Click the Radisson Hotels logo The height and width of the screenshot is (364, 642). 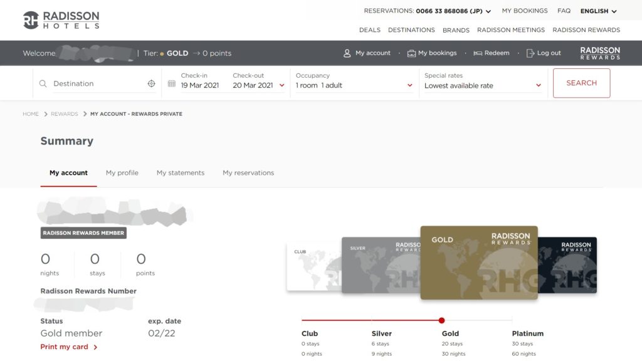coord(61,20)
